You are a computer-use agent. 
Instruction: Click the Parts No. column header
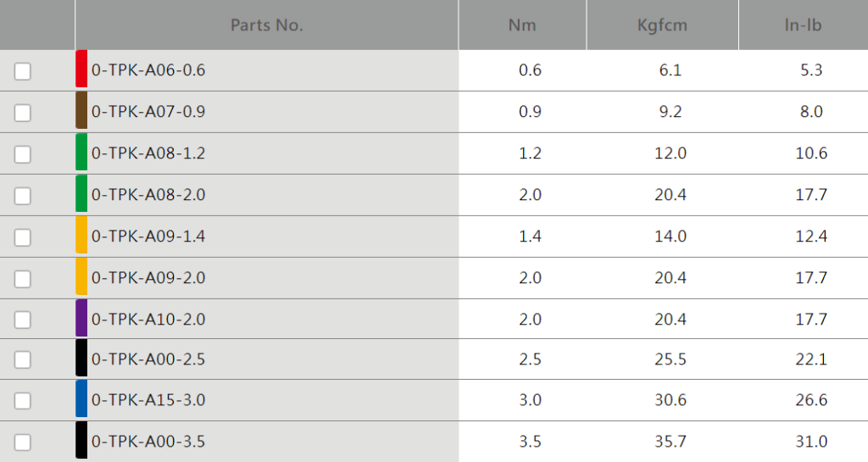[x=267, y=25]
